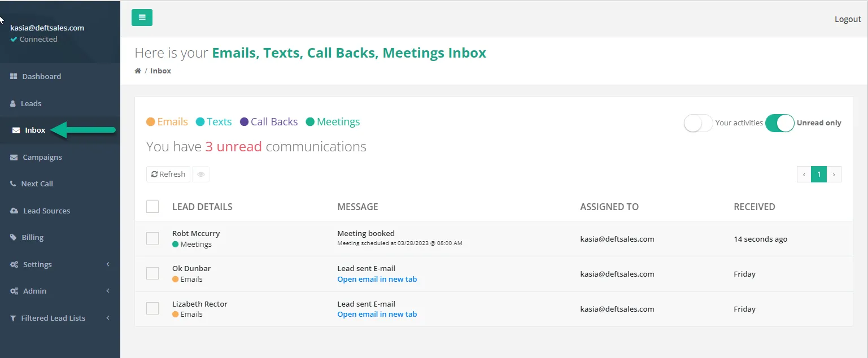Image resolution: width=868 pixels, height=358 pixels.
Task: Click the Meeting booked message text
Action: tap(366, 233)
